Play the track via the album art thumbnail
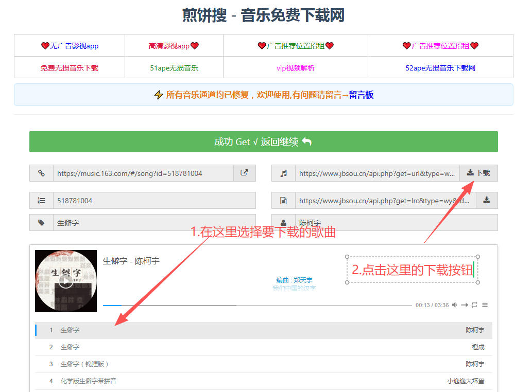This screenshot has height=392, width=532. 65,281
